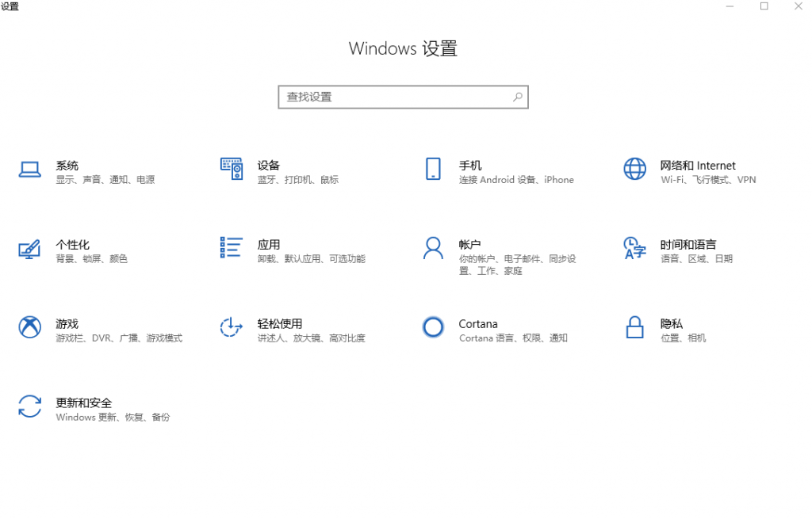
Task: Click description 背景、锁屏、颜色
Action: (92, 259)
